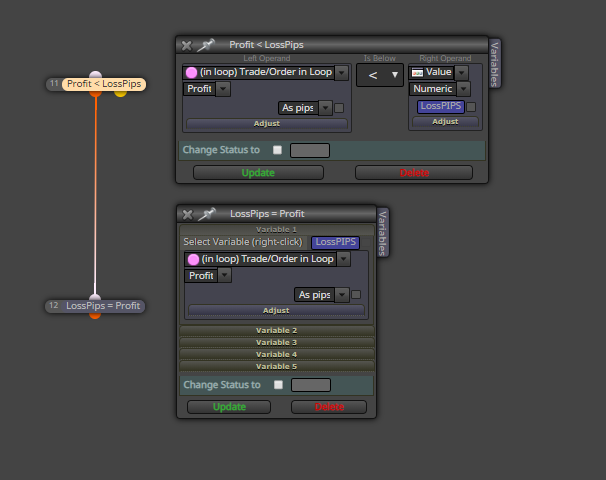This screenshot has width=606, height=480.
Task: Close the LossPips = Profit panel
Action: 187,214
